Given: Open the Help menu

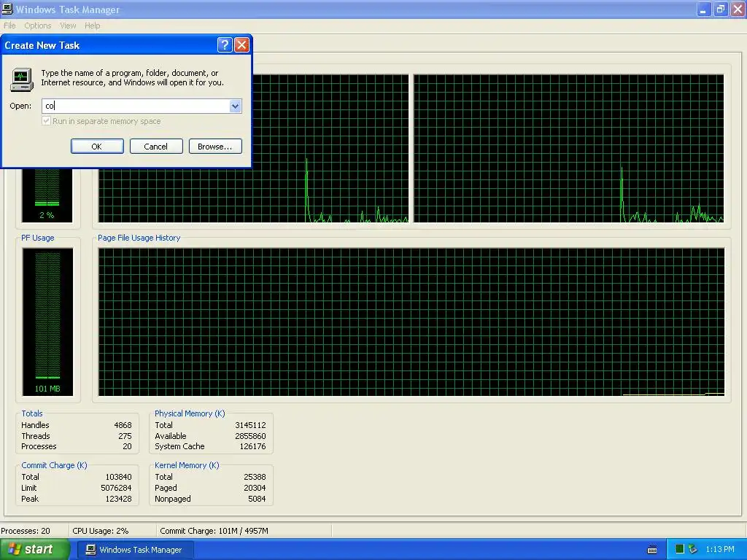Looking at the screenshot, I should [x=93, y=26].
